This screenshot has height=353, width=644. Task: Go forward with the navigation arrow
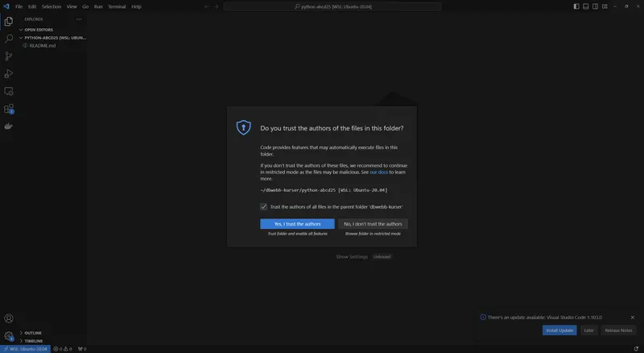click(216, 6)
